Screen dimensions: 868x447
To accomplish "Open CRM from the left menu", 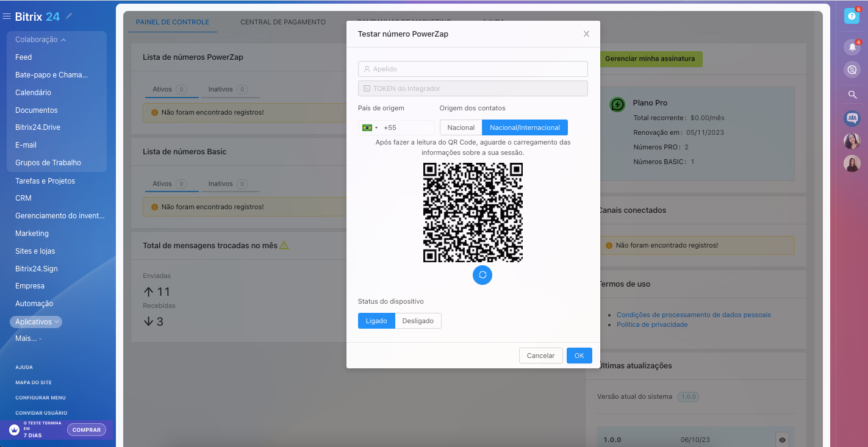I will pos(23,198).
